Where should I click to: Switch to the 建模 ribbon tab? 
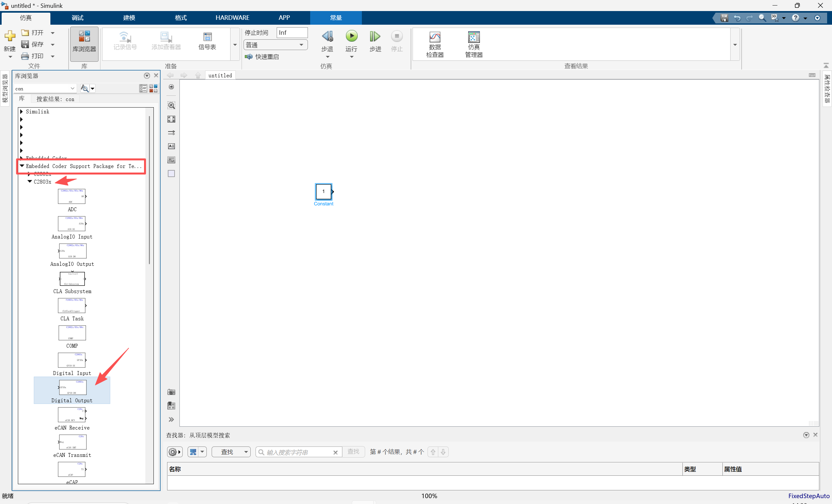click(129, 18)
